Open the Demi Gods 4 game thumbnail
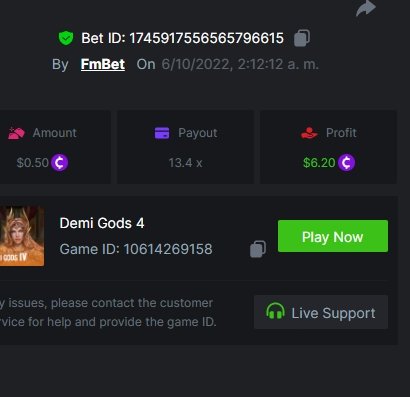Screen dimensions: 410x397 tap(22, 236)
